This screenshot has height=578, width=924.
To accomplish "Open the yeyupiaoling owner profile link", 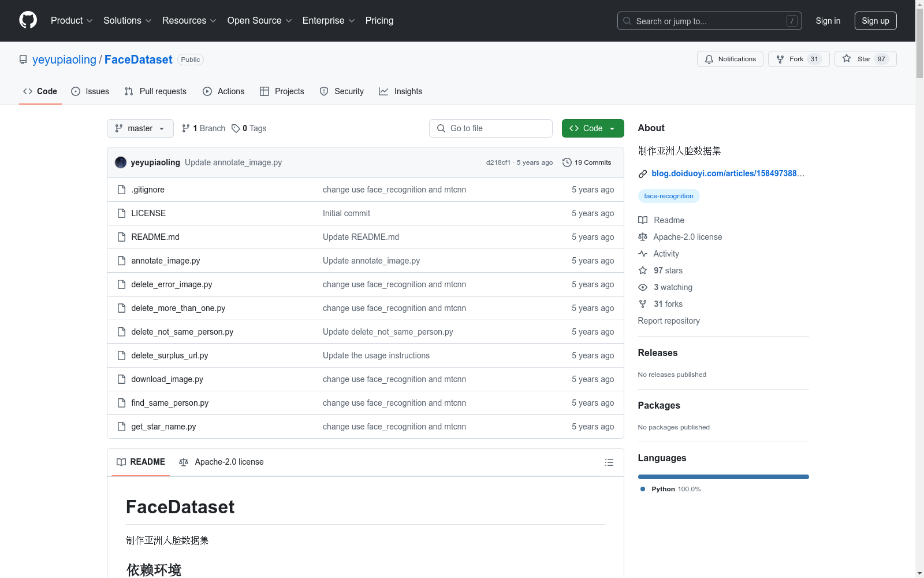I will (64, 60).
